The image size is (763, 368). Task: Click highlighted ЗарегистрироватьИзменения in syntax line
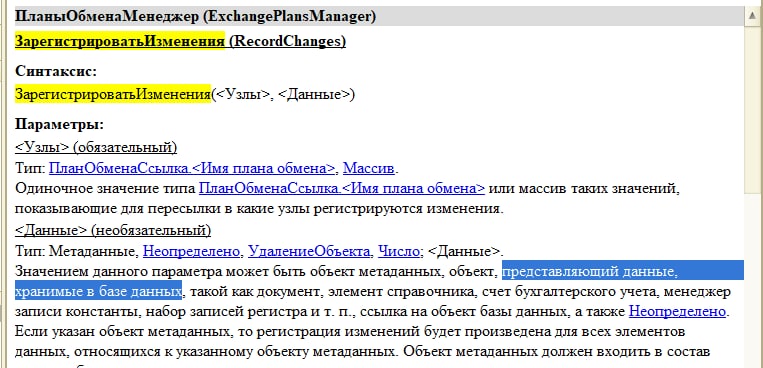112,94
